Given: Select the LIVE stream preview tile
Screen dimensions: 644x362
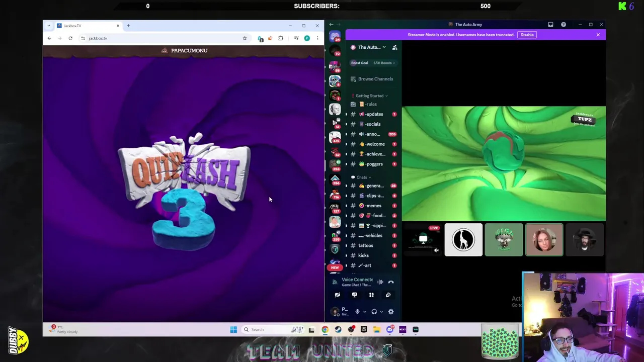Looking at the screenshot, I should pos(423,240).
